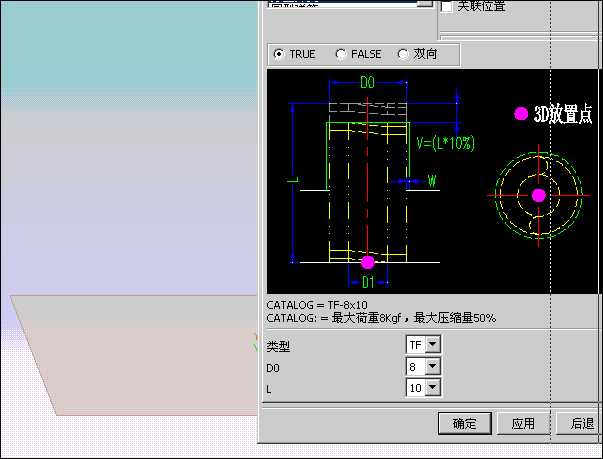Tick the 关联位置 checkbox
The width and height of the screenshot is (603, 459).
coord(446,6)
